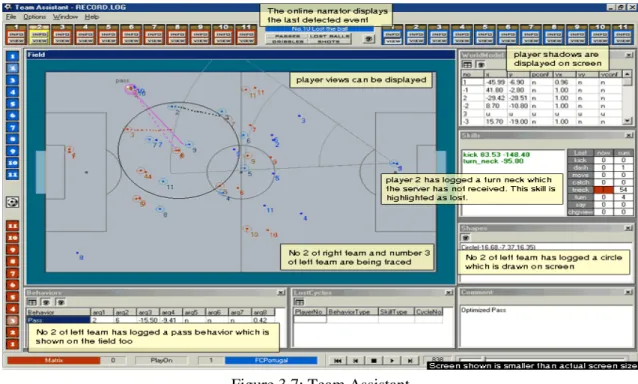Select red sidebar player 7 icon
638x384 pixels.
pos(12,273)
